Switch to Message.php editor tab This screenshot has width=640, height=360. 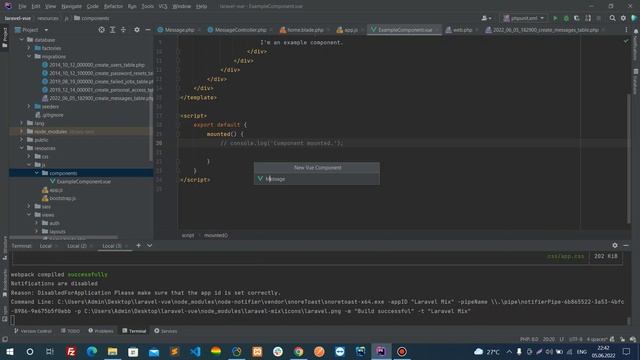coord(179,30)
